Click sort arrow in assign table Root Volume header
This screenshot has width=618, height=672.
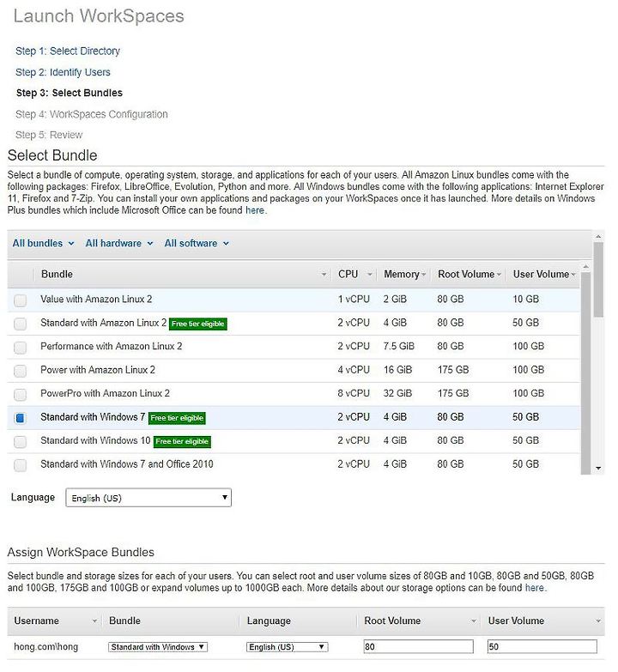point(474,621)
